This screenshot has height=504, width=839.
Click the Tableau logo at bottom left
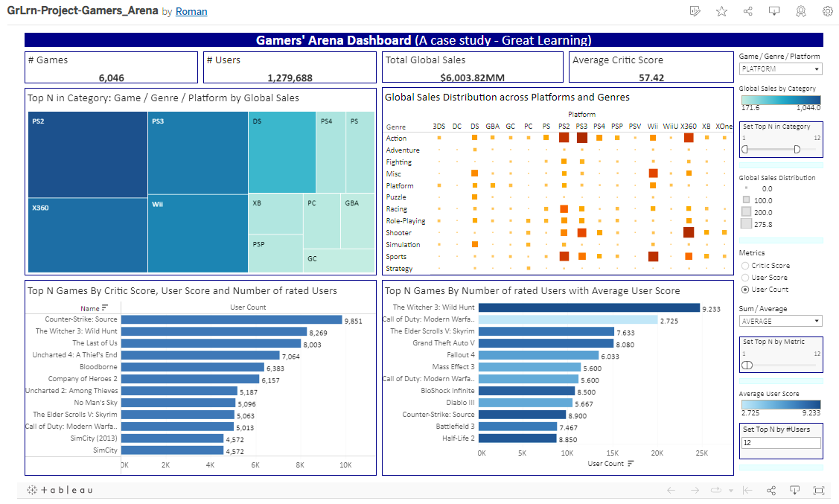click(60, 490)
